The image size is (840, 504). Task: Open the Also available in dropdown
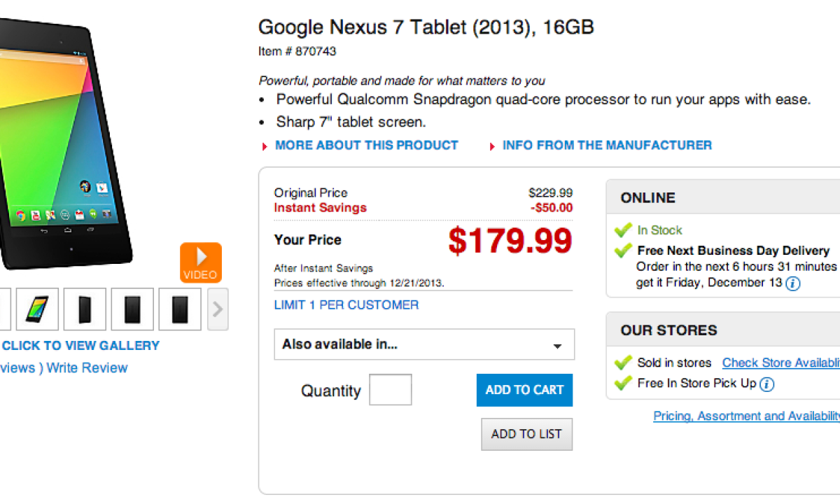point(424,344)
